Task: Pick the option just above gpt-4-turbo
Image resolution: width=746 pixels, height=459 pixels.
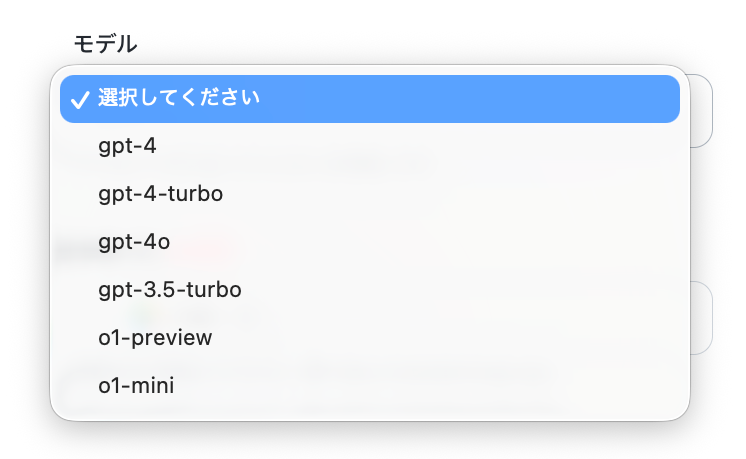Action: tap(370, 146)
